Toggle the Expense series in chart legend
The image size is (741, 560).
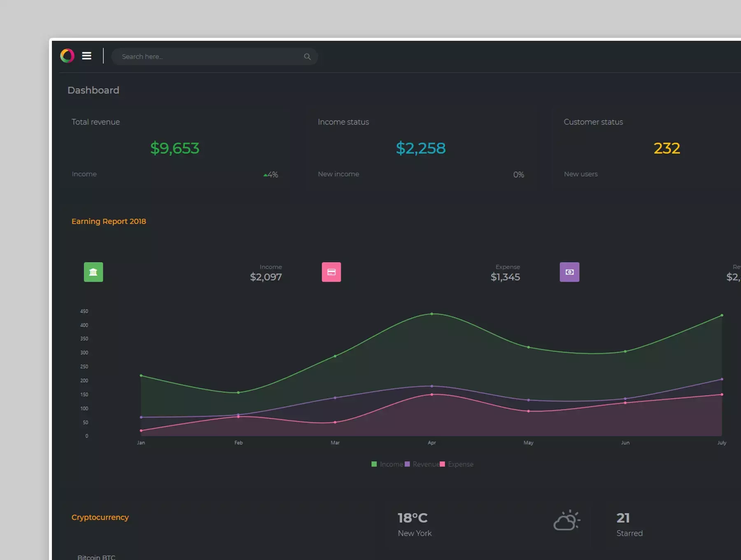point(457,464)
